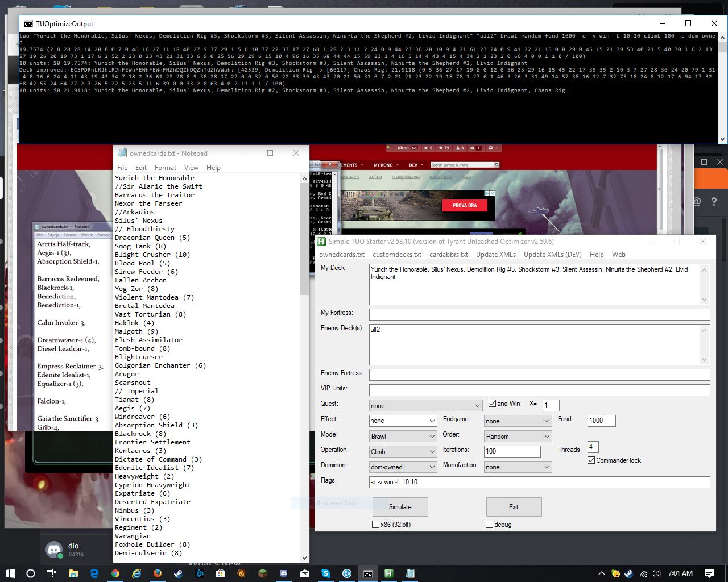Toggle the 'and Win' checkbox
This screenshot has height=582, width=728.
[493, 404]
